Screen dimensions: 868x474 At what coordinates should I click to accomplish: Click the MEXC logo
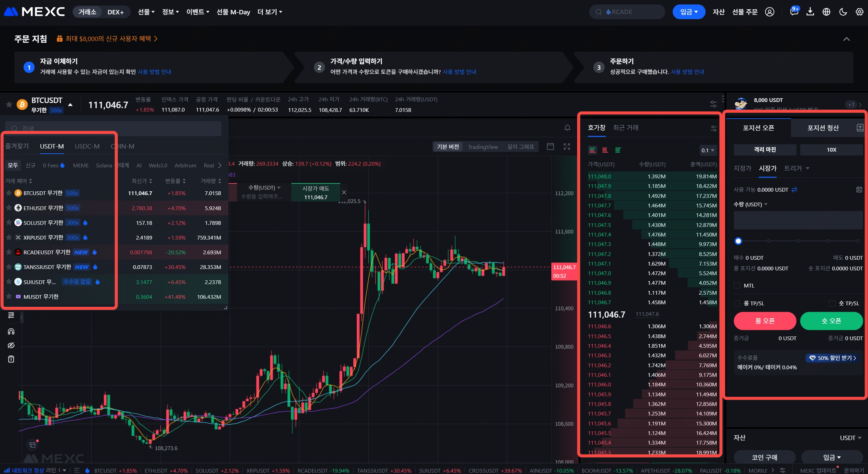34,12
